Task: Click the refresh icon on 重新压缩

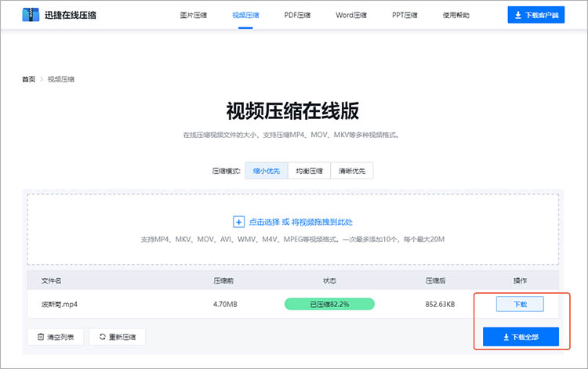Action: (103, 337)
